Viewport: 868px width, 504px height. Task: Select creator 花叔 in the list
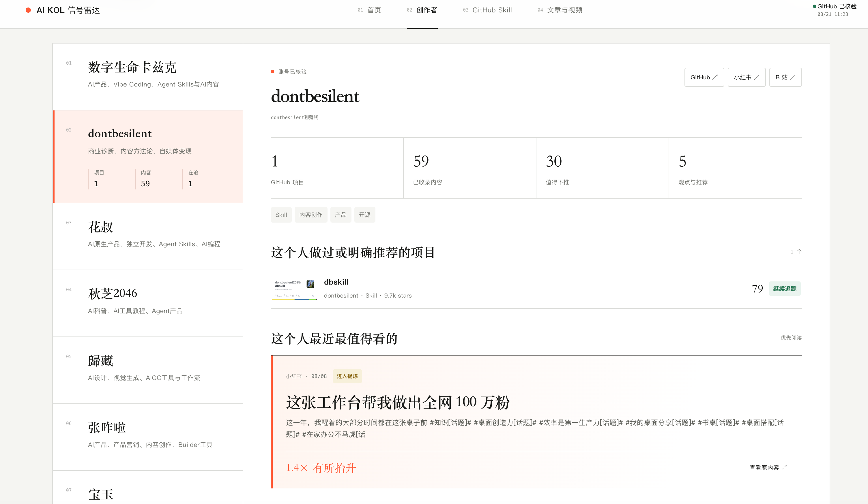point(148,236)
